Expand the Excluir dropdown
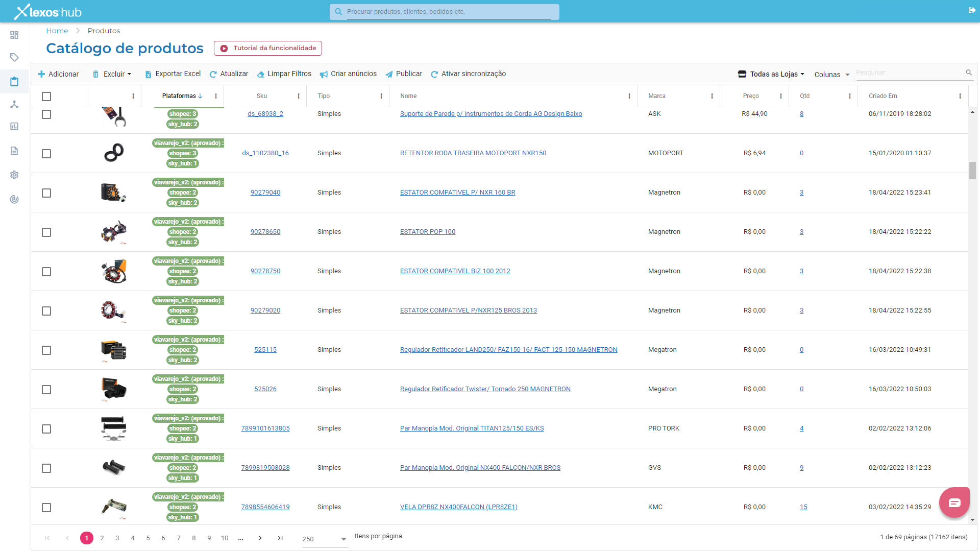This screenshot has width=980, height=551. click(x=112, y=74)
